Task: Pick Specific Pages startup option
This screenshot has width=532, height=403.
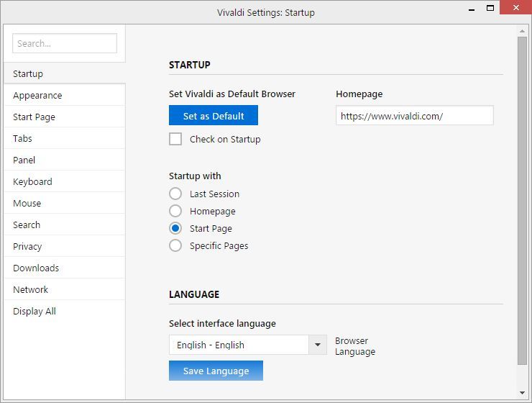Action: [x=175, y=245]
